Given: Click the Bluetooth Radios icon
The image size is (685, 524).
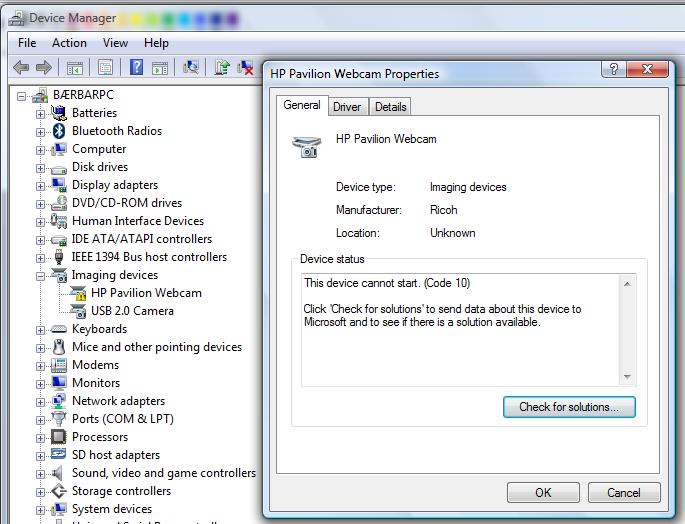Looking at the screenshot, I should (x=59, y=131).
